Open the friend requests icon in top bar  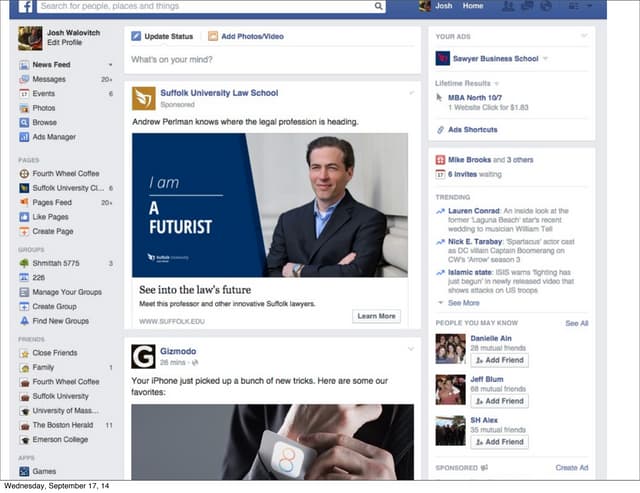coord(508,6)
